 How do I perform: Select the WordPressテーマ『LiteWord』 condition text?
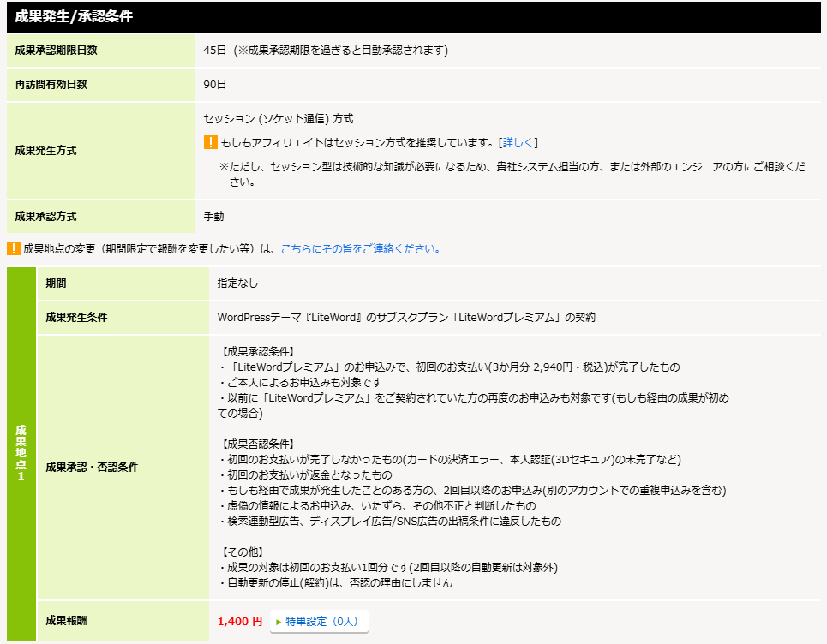click(406, 317)
